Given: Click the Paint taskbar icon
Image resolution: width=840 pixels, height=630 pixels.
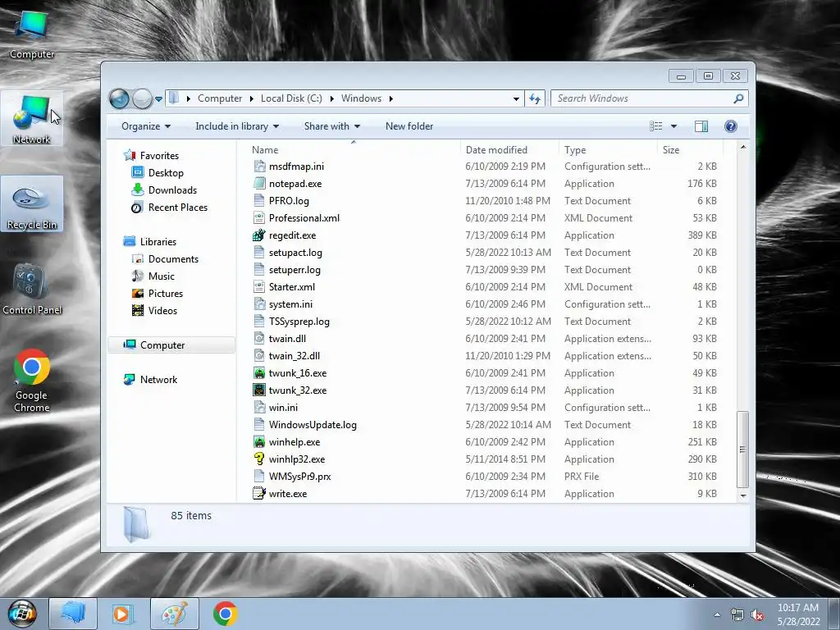Looking at the screenshot, I should pyautogui.click(x=175, y=614).
